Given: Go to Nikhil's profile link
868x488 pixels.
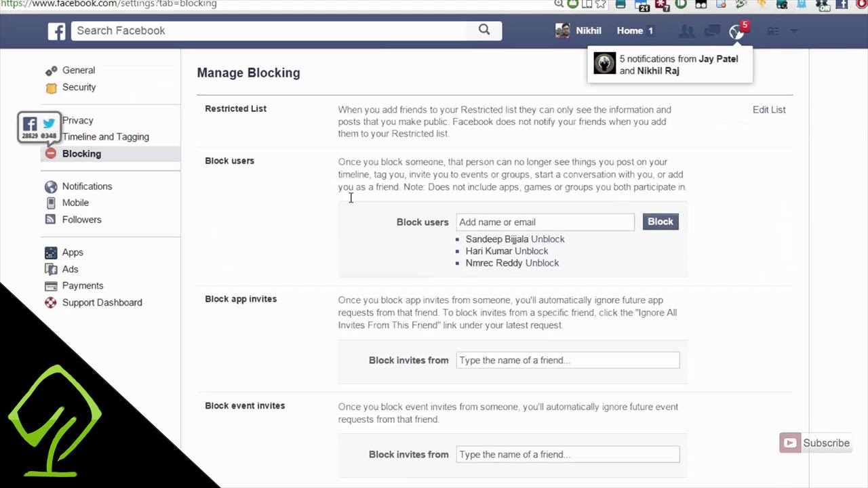Looking at the screenshot, I should (589, 30).
